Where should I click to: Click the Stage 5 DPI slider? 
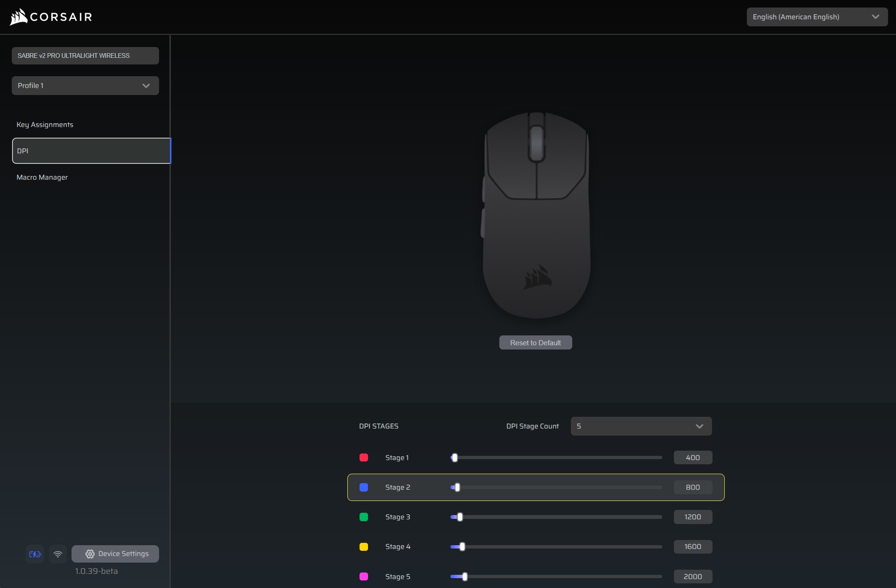pos(556,576)
